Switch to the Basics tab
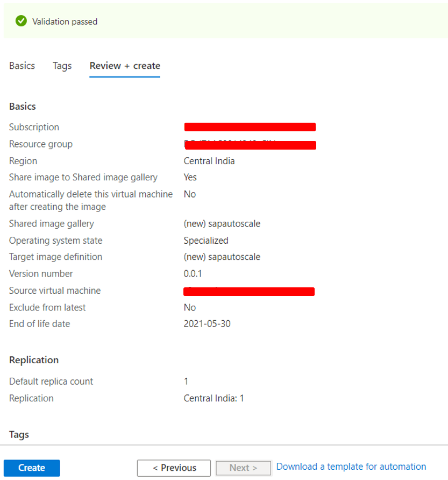448x480 pixels. [x=22, y=66]
